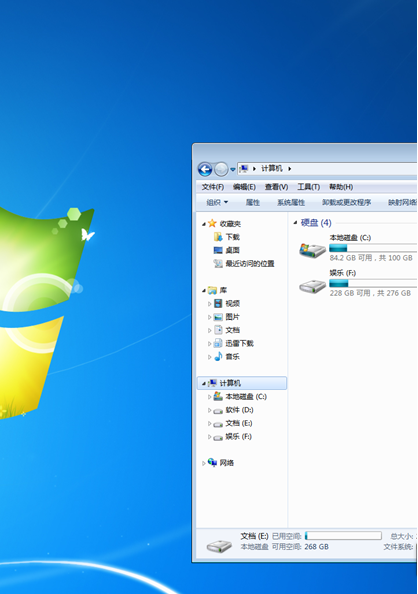Select the 最近访问的位置 icon

218,263
